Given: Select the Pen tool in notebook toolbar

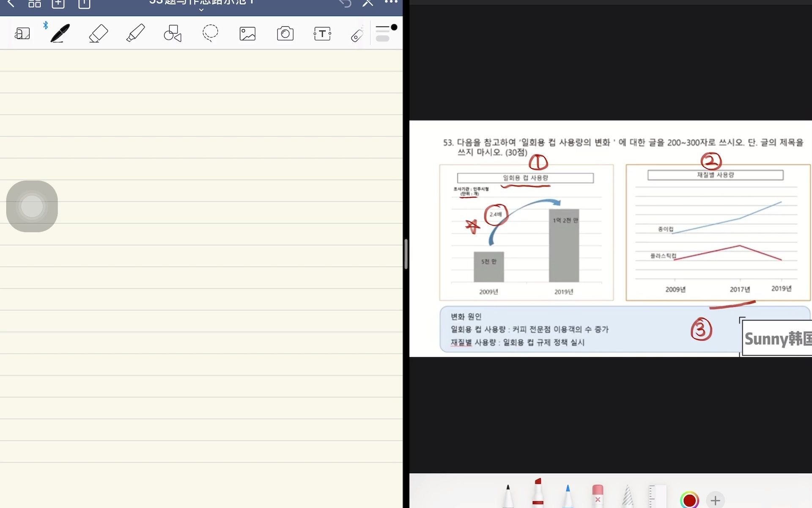Looking at the screenshot, I should point(60,33).
